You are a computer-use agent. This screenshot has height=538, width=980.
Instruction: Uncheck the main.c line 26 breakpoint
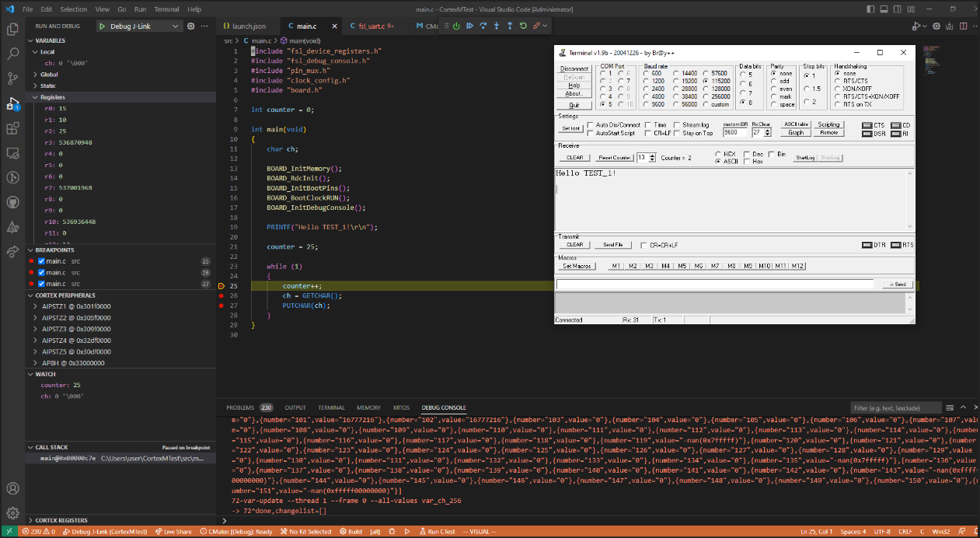[42, 273]
